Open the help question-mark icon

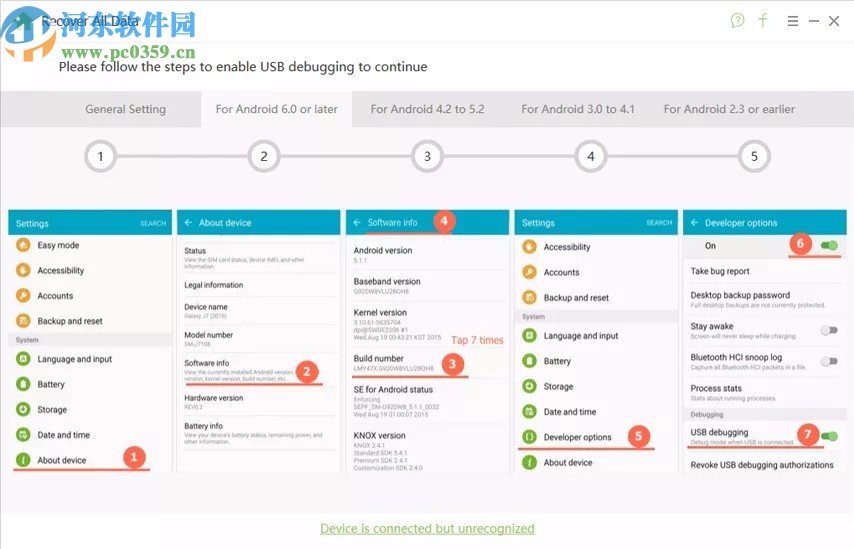click(x=737, y=21)
